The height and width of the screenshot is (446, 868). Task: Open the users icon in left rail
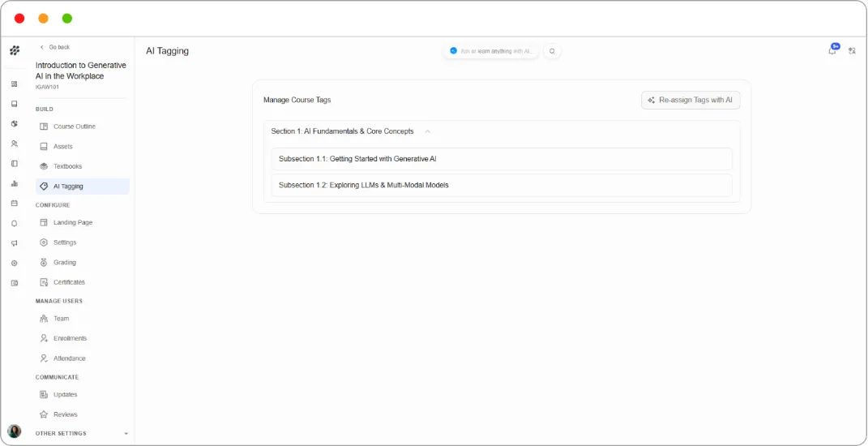coord(15,144)
